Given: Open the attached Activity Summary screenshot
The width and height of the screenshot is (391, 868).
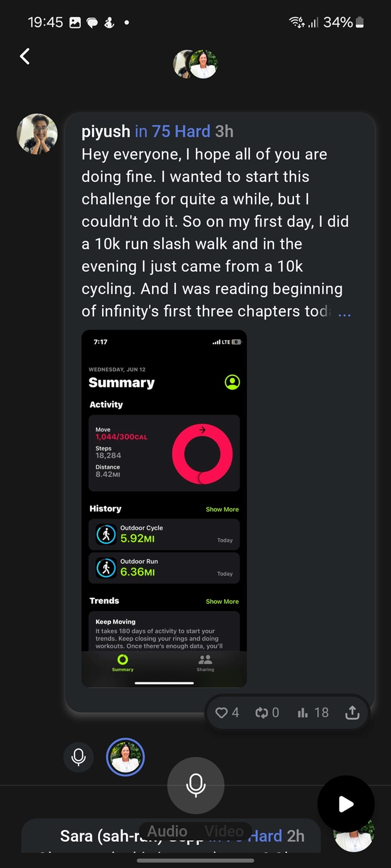Looking at the screenshot, I should 164,508.
